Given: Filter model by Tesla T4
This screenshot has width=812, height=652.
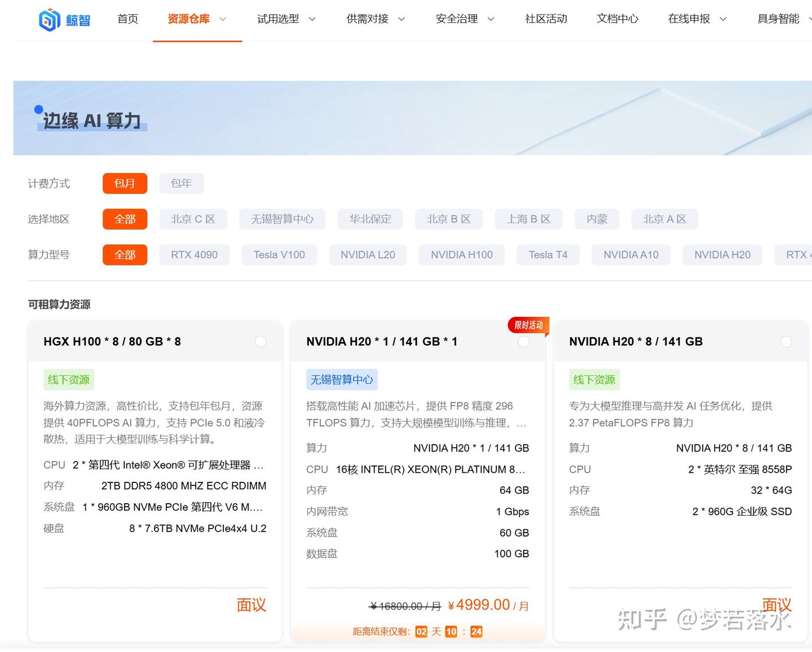Looking at the screenshot, I should click(548, 255).
